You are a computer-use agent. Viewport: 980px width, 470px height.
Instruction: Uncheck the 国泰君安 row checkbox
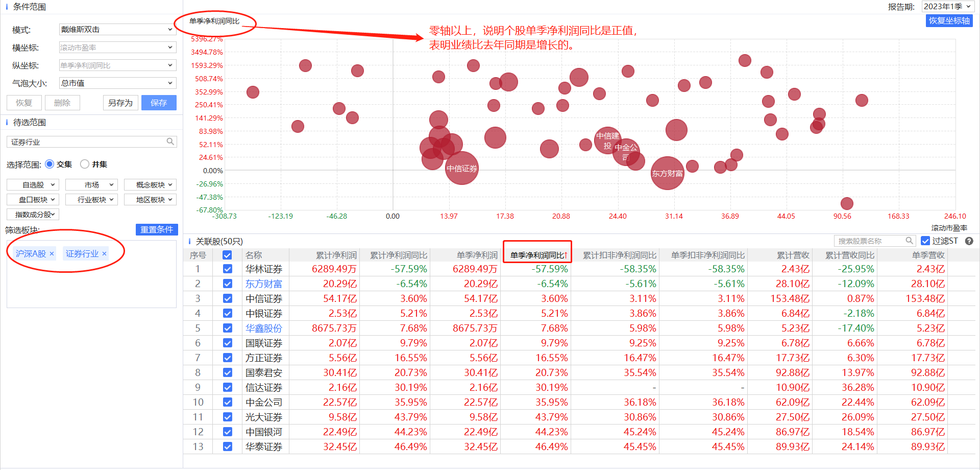click(228, 372)
